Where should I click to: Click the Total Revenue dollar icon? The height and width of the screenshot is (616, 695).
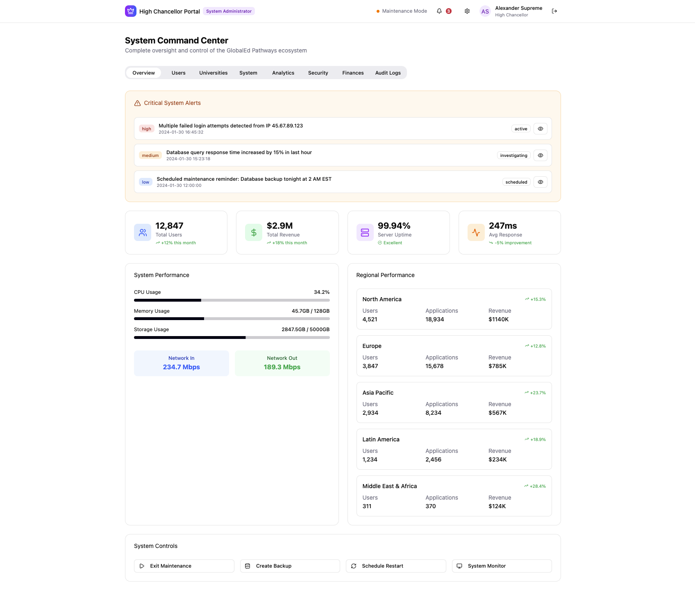click(254, 232)
